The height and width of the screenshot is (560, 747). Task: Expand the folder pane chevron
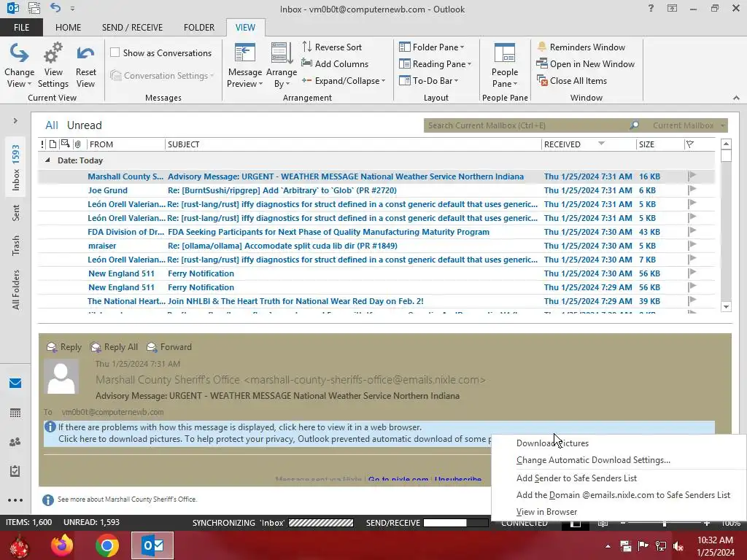click(x=15, y=121)
